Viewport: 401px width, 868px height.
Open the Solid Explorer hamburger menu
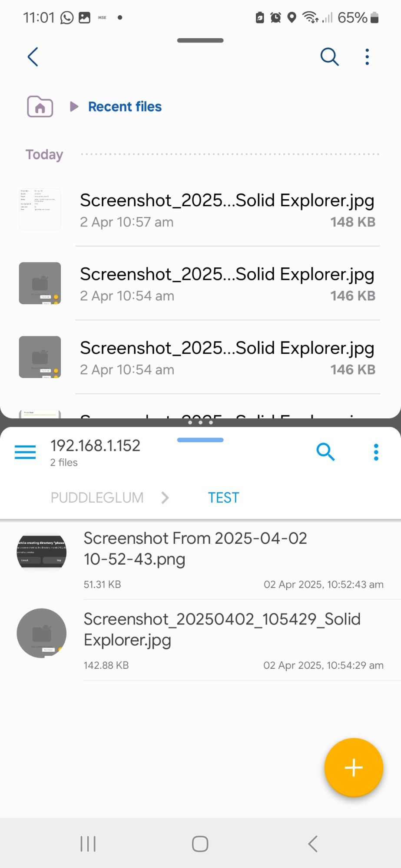(25, 452)
